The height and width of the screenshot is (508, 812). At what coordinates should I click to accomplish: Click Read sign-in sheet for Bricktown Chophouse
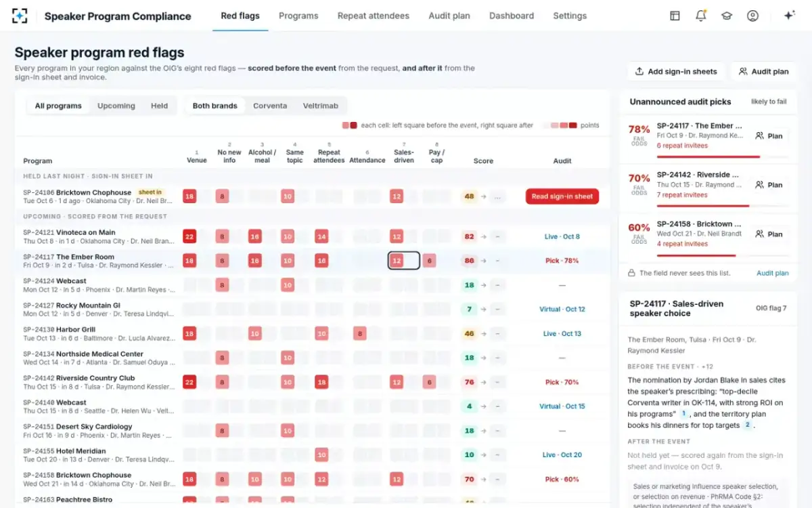(x=562, y=196)
